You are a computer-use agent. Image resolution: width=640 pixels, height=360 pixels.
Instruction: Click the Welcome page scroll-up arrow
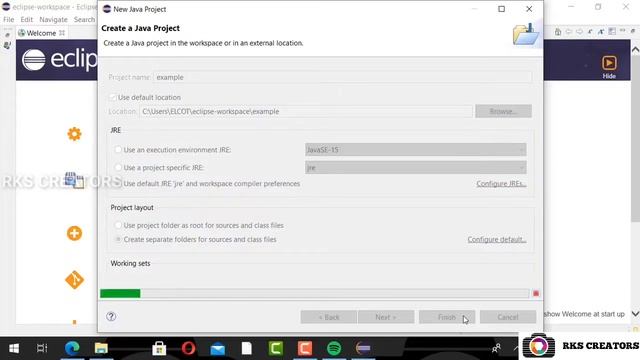635,50
